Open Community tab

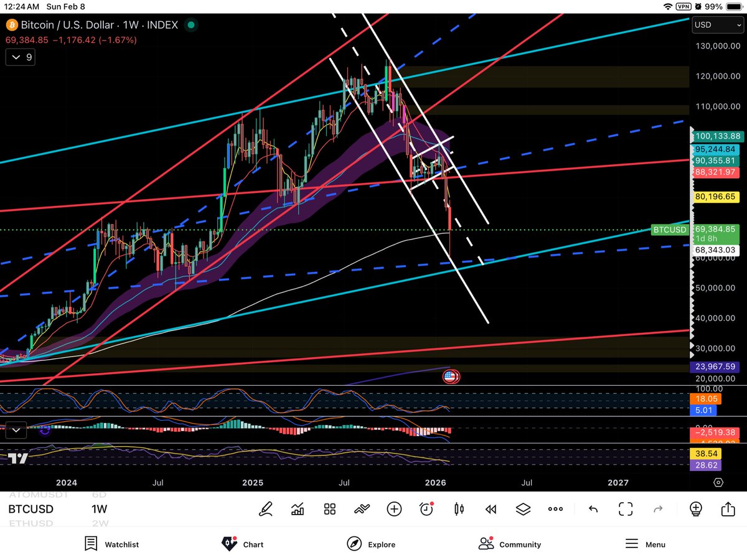tap(510, 544)
